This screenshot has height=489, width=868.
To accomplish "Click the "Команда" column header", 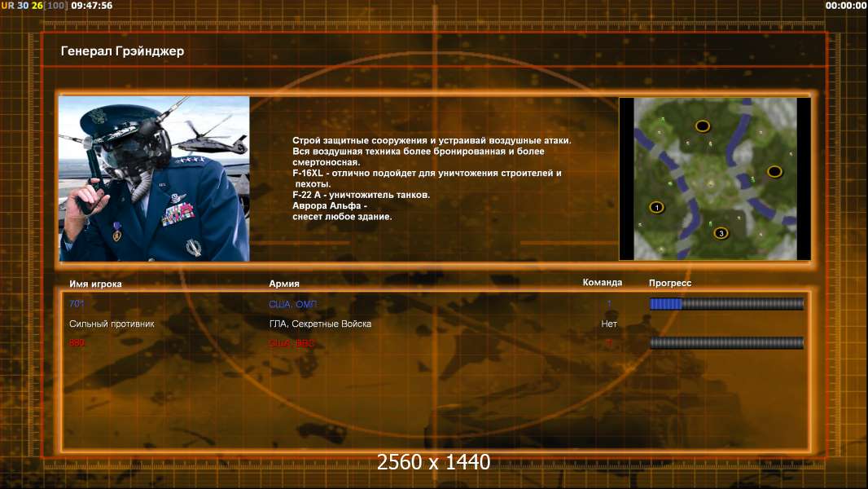I will pyautogui.click(x=603, y=283).
